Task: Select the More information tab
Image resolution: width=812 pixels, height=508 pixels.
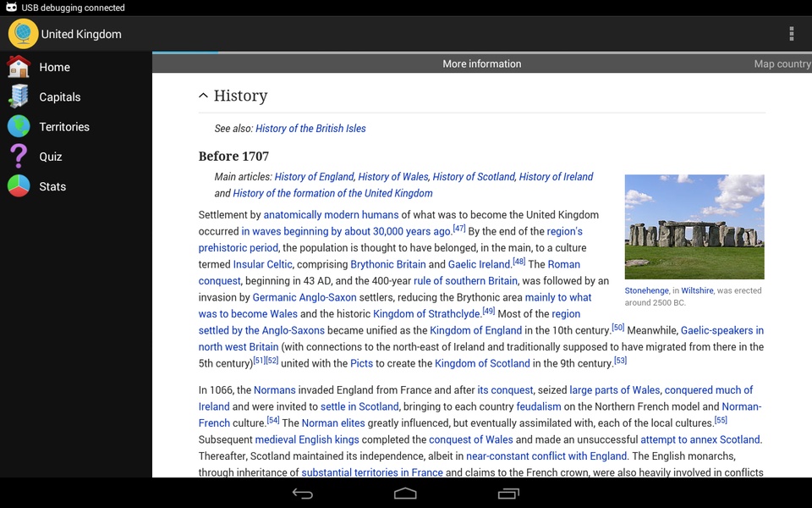Action: 481,63
